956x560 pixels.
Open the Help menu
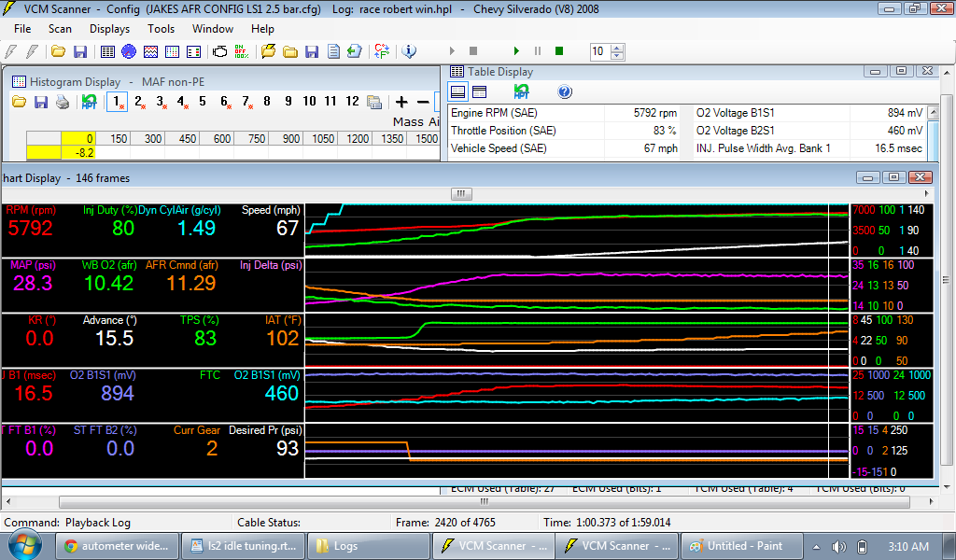pos(262,29)
